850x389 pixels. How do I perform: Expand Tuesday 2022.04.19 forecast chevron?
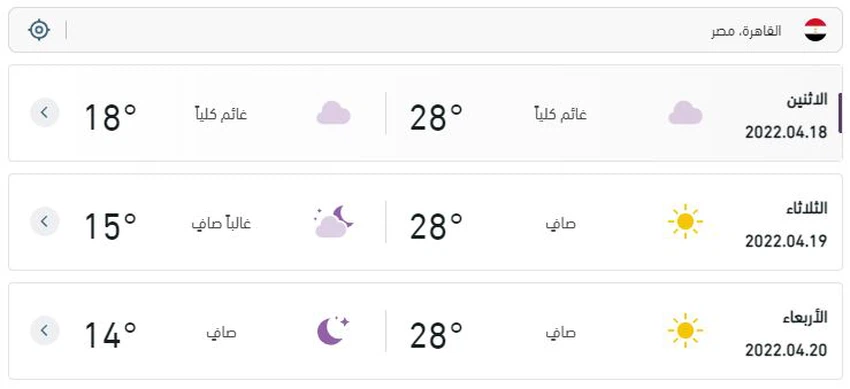click(44, 222)
